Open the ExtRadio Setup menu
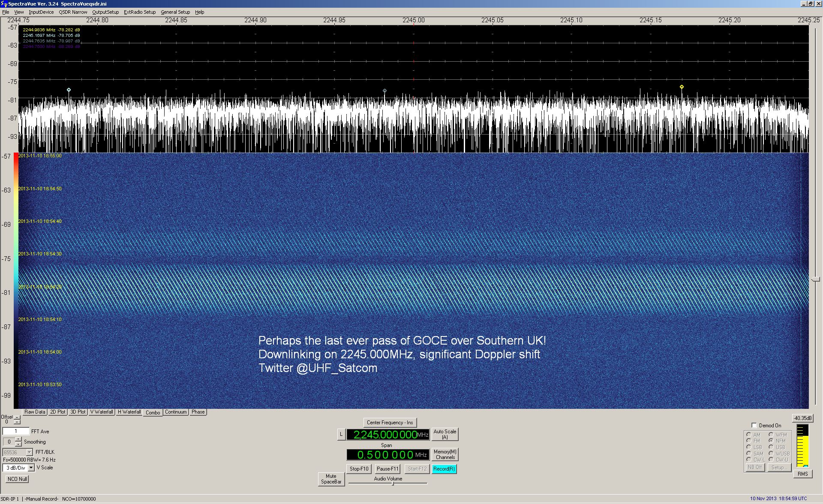Image resolution: width=823 pixels, height=504 pixels. [x=140, y=12]
